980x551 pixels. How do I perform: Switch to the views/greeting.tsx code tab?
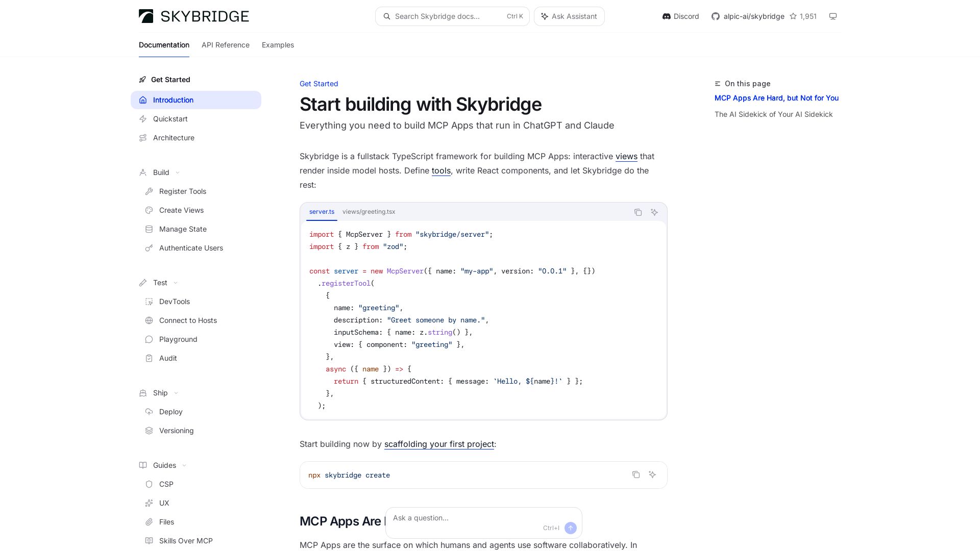click(369, 212)
